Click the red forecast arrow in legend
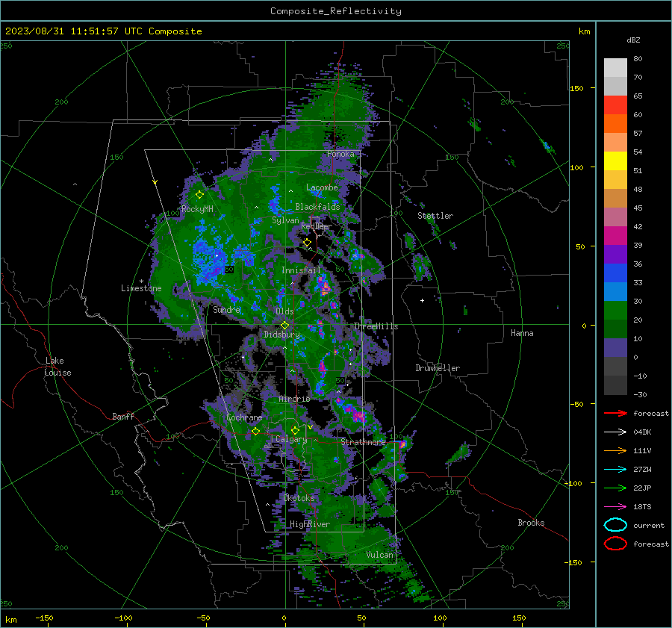This screenshot has width=672, height=628. point(615,413)
